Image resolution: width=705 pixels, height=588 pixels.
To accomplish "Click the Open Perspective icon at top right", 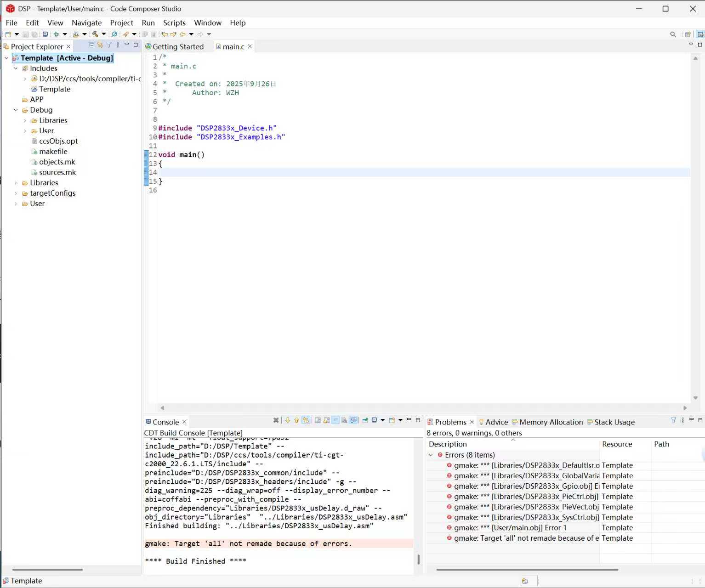I will click(x=688, y=34).
